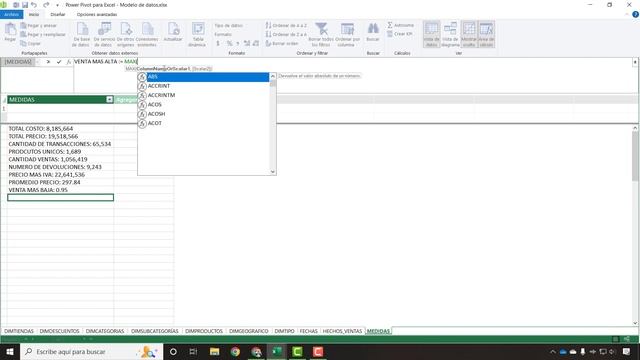Image resolution: width=640 pixels, height=360 pixels.
Task: Switch to Vista de diagrama
Action: pyautogui.click(x=450, y=34)
